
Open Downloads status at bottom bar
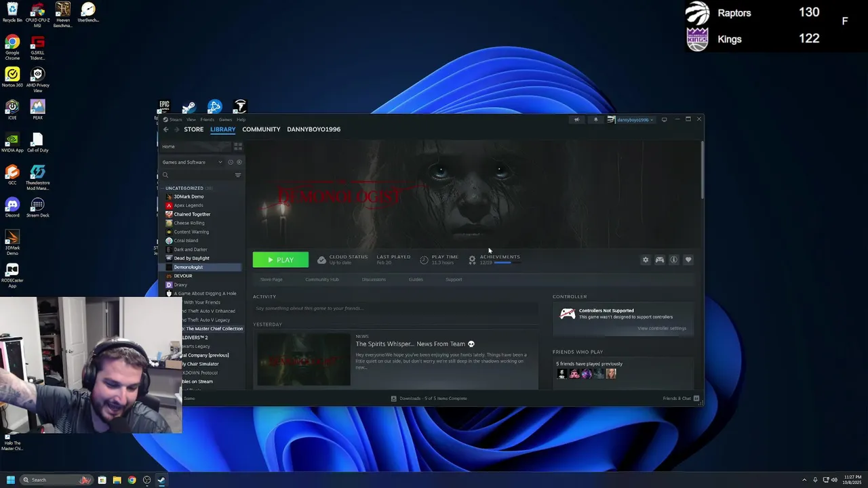pyautogui.click(x=429, y=399)
